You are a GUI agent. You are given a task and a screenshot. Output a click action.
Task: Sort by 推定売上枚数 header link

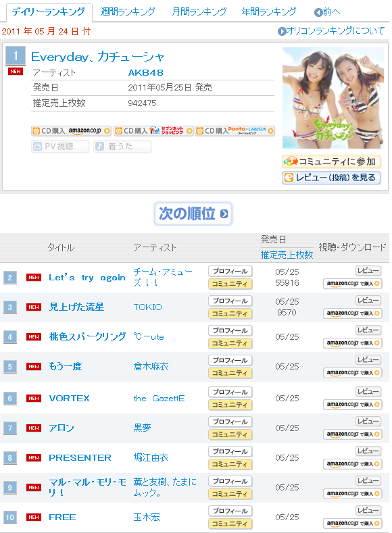287,255
